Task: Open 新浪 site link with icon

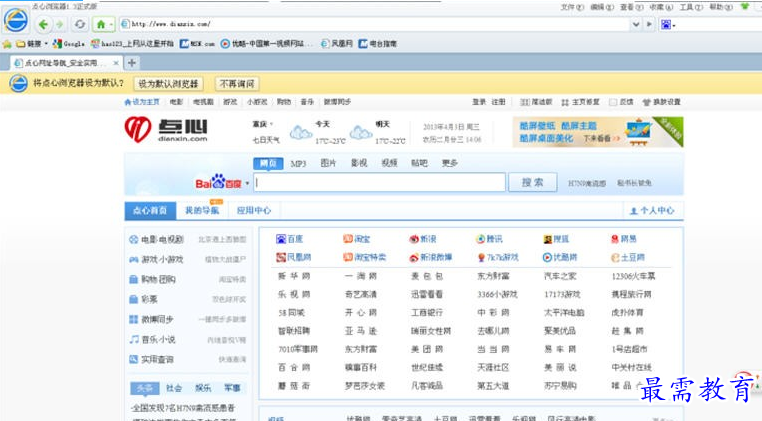Action: click(x=423, y=239)
